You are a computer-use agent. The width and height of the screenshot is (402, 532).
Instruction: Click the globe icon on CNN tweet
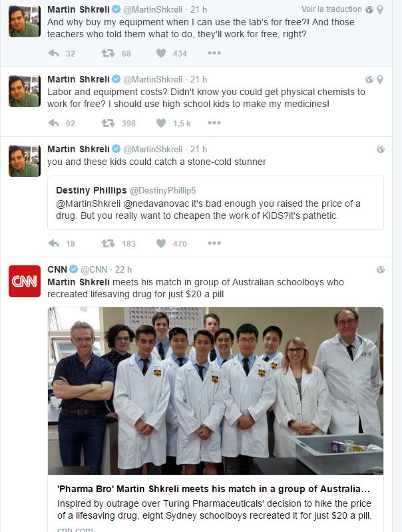[381, 270]
